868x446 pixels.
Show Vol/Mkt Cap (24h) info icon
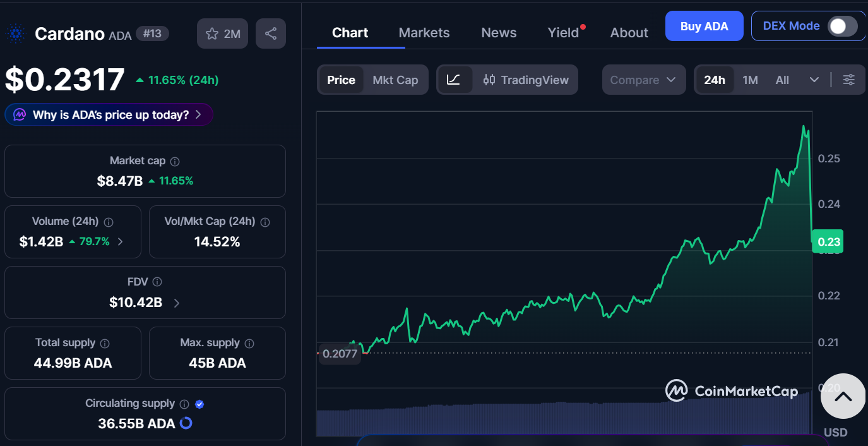[265, 222]
